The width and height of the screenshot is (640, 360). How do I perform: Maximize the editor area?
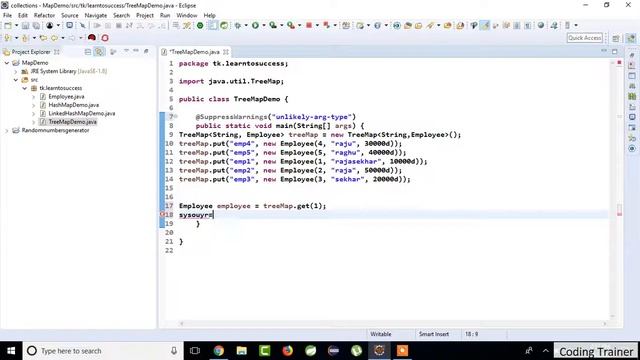tap(615, 51)
